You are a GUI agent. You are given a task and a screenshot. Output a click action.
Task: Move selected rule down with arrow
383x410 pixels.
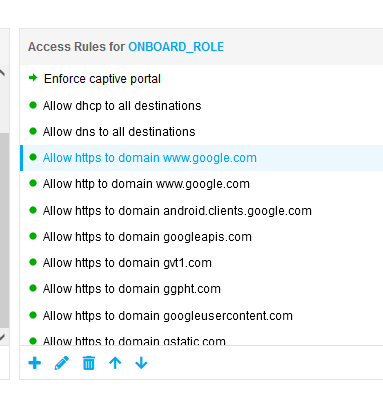tap(141, 363)
